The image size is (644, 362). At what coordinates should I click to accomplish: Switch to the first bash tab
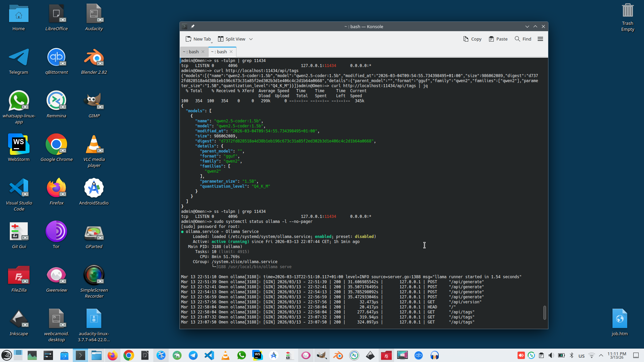coord(191,52)
